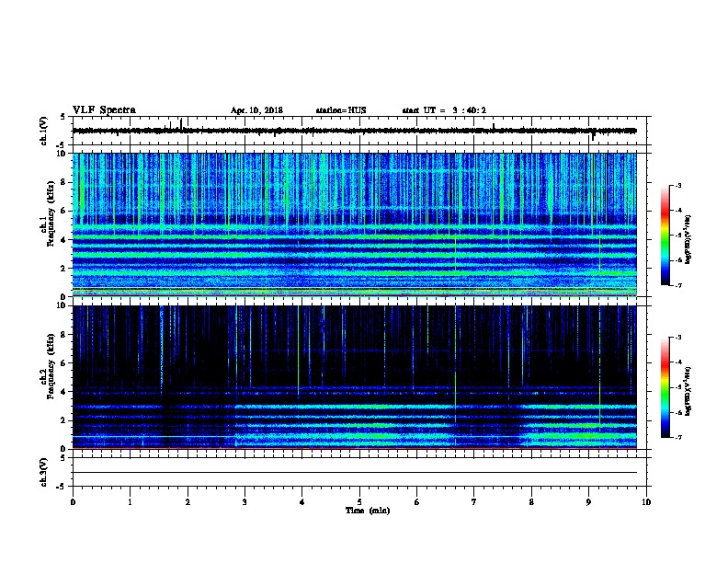Click time axis tick label "6"
The height and width of the screenshot is (563, 728).
(x=417, y=502)
